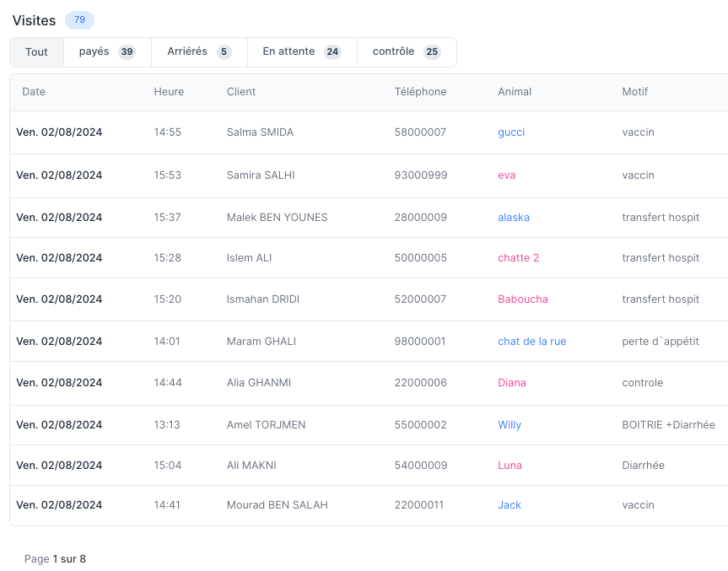Show the En attente visits tab
728x571 pixels.
(x=301, y=52)
